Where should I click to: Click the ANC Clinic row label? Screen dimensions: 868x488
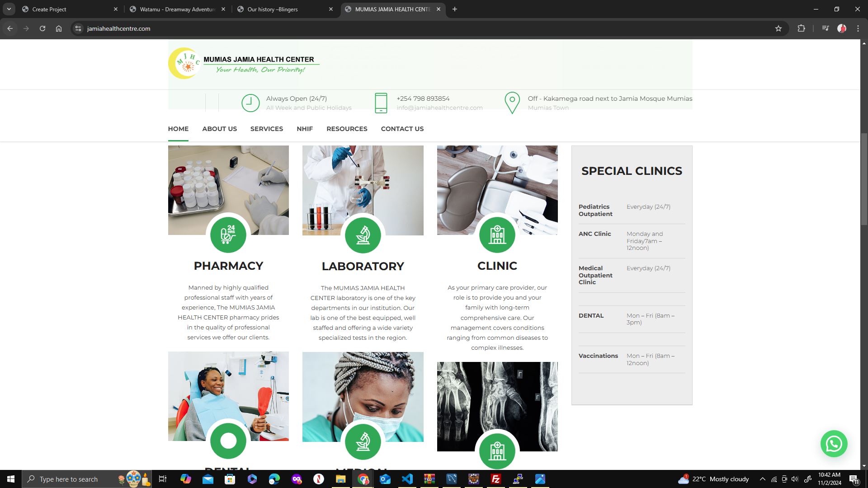coord(594,234)
